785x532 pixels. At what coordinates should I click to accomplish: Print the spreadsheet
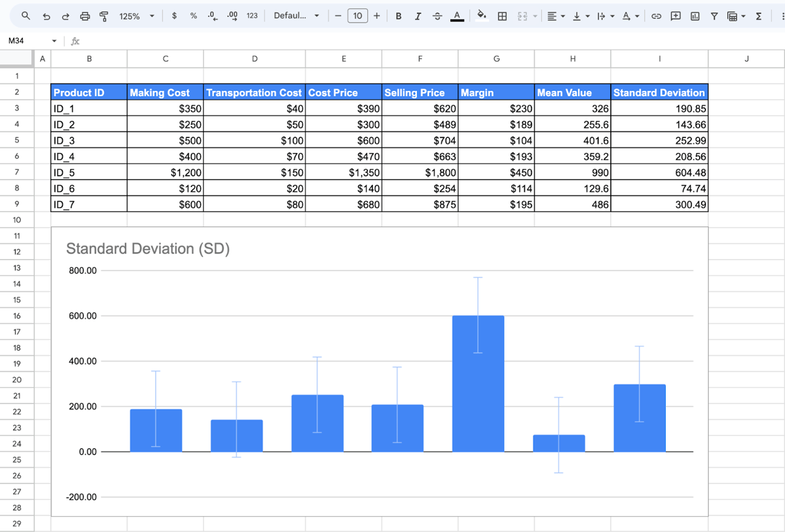(x=85, y=16)
